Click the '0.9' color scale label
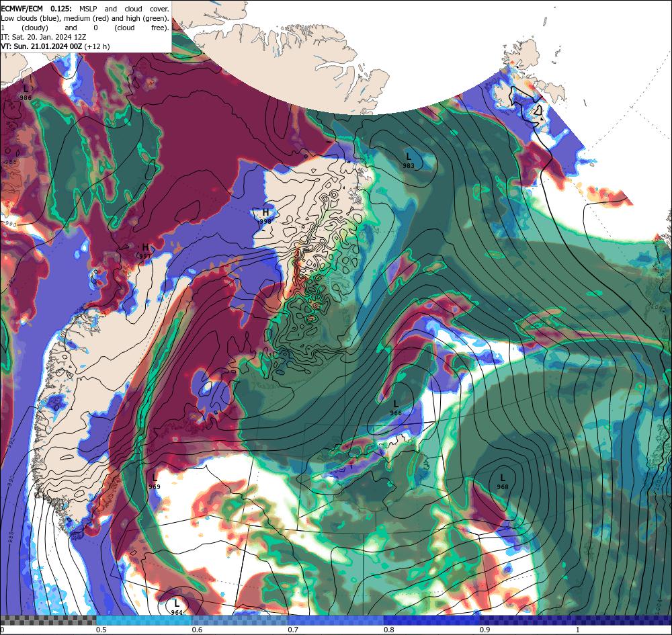This screenshot has height=635, width=672. coord(485,630)
